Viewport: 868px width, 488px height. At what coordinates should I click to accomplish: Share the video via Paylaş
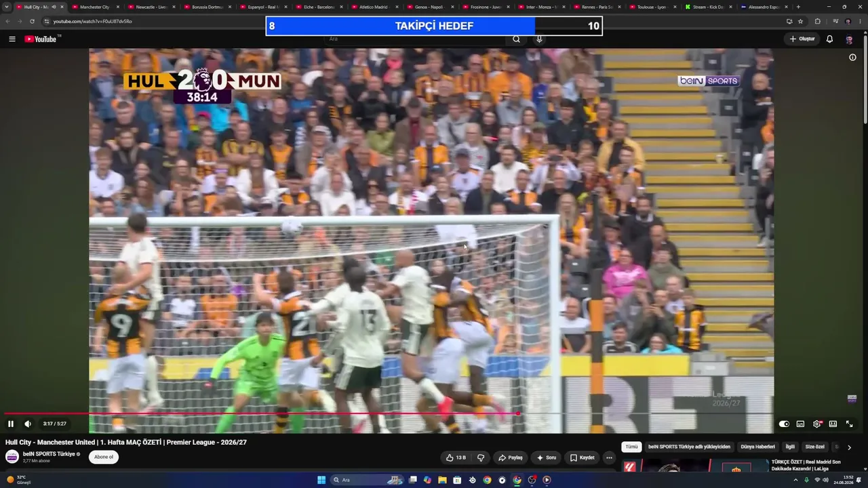(511, 457)
